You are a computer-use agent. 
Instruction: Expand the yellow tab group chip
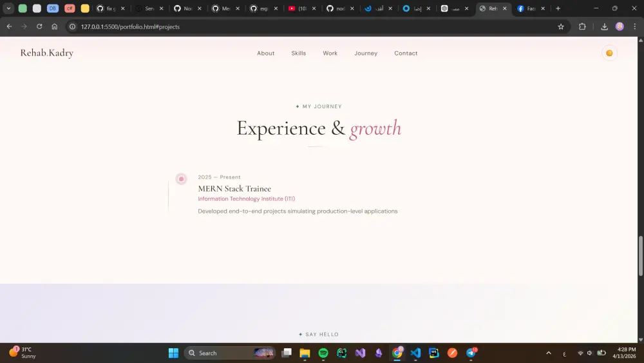pyautogui.click(x=85, y=8)
